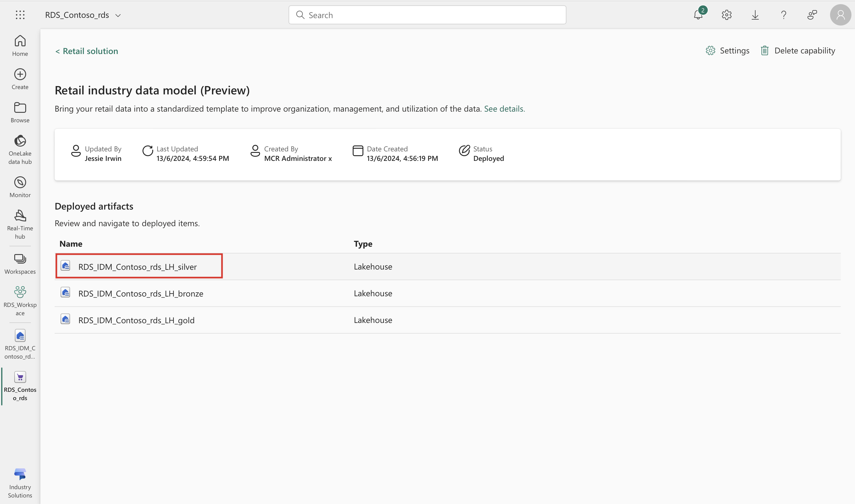The image size is (855, 504).
Task: Click Delete capability button
Action: pyautogui.click(x=798, y=50)
